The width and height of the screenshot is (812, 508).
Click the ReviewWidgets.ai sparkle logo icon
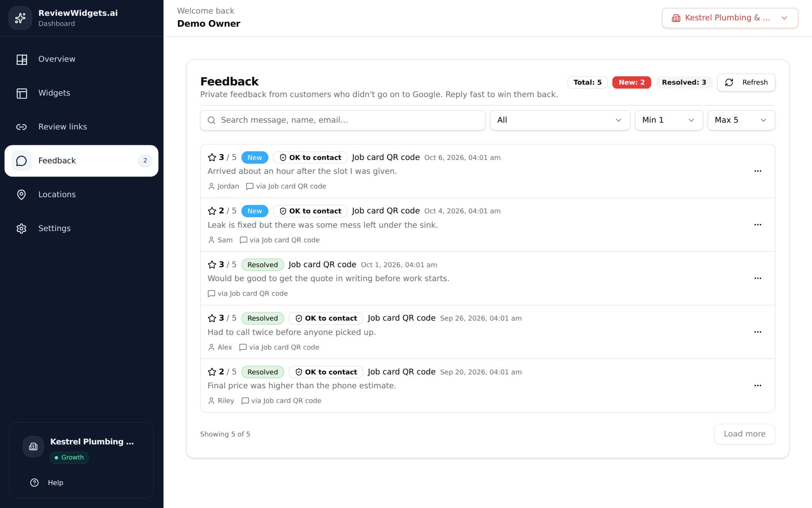[20, 18]
